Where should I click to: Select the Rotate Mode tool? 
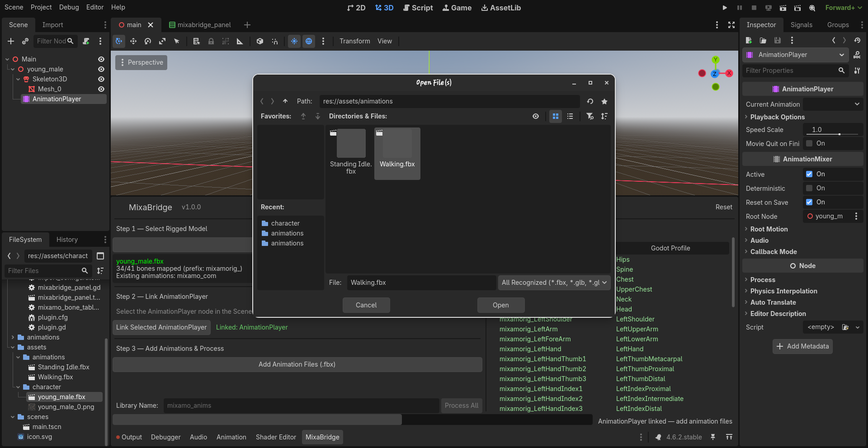click(148, 41)
